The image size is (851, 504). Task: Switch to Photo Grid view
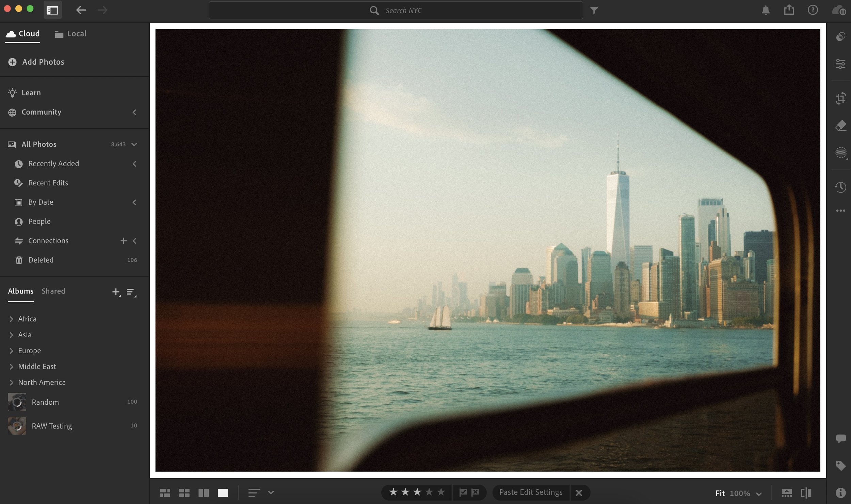coord(165,493)
